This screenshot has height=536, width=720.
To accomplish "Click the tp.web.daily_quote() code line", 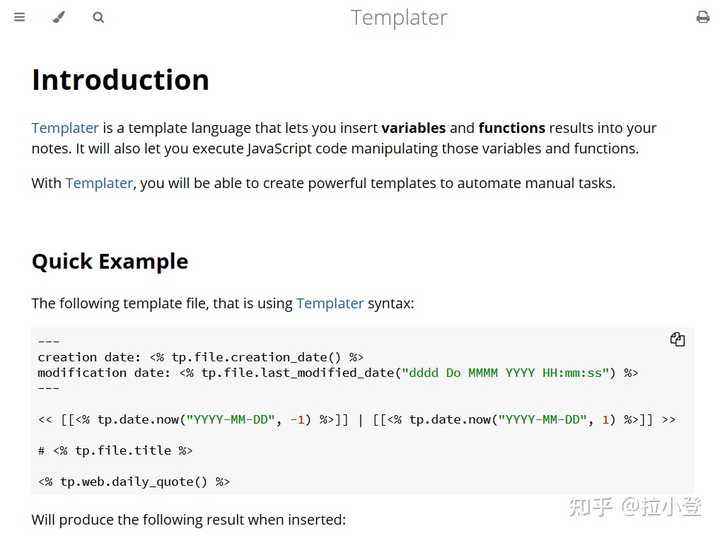I will (134, 482).
